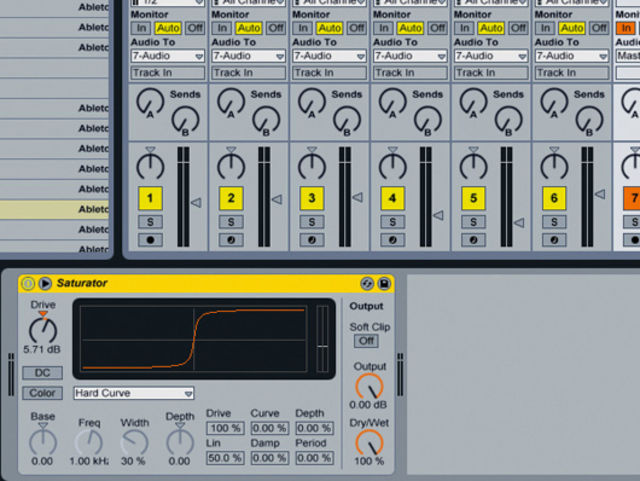Click Send A knob on track 6
Image resolution: width=640 pixels, height=481 pixels.
tap(554, 102)
